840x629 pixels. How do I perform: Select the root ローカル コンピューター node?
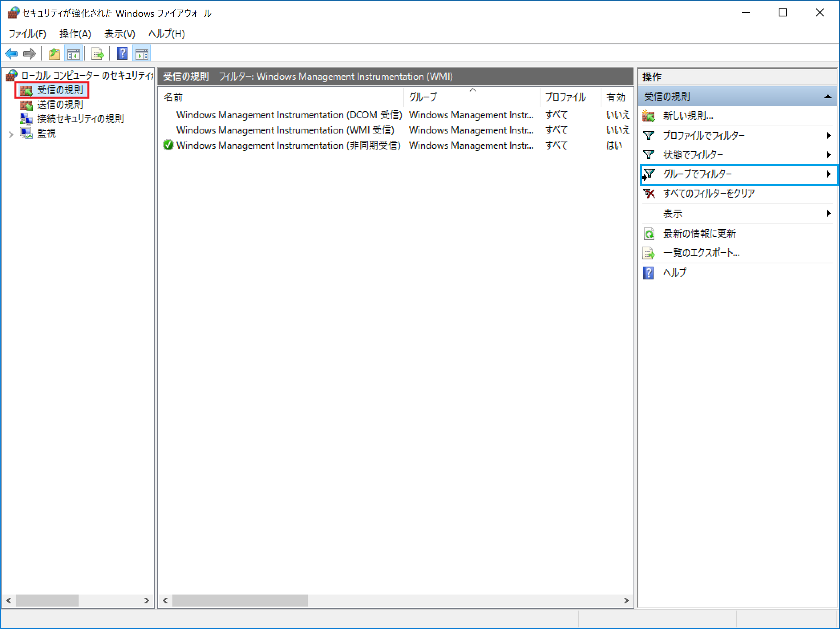87,75
